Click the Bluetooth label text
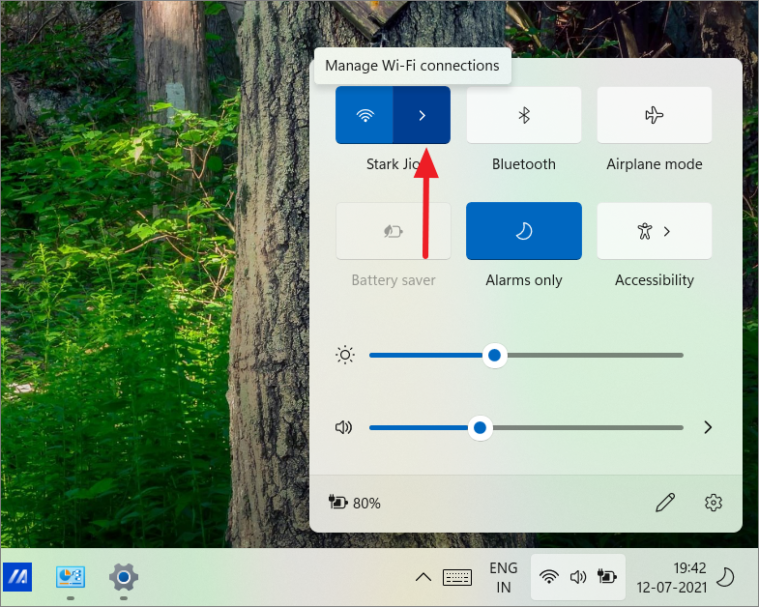Image resolution: width=759 pixels, height=607 pixels. tap(524, 164)
